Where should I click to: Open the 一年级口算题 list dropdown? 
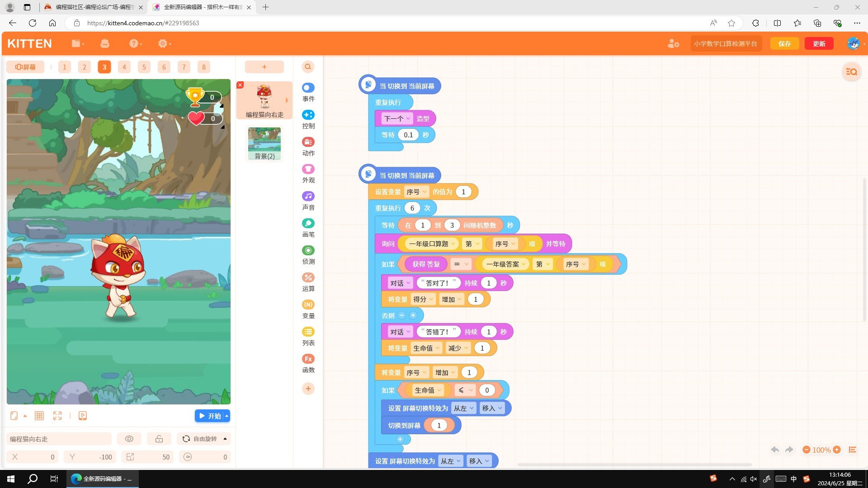pyautogui.click(x=432, y=244)
